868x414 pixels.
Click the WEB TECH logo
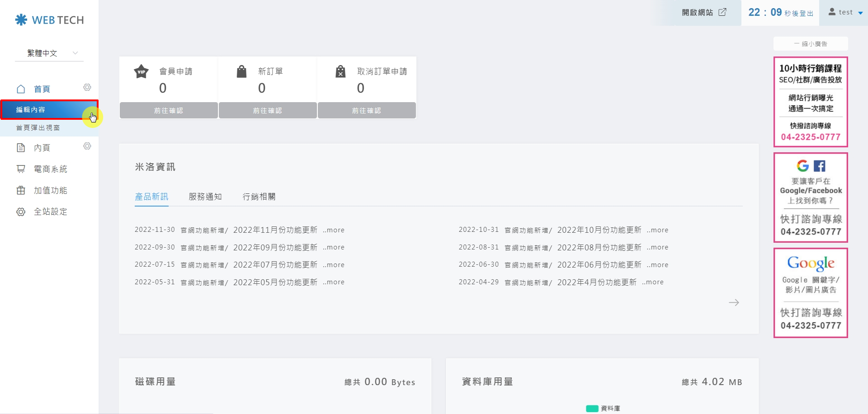pyautogui.click(x=49, y=20)
